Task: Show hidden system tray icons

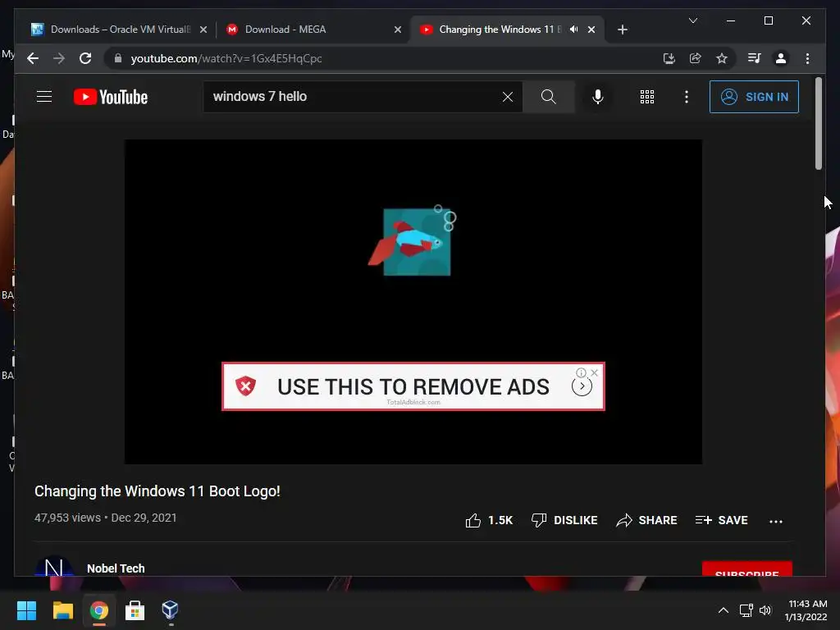Action: pos(723,610)
